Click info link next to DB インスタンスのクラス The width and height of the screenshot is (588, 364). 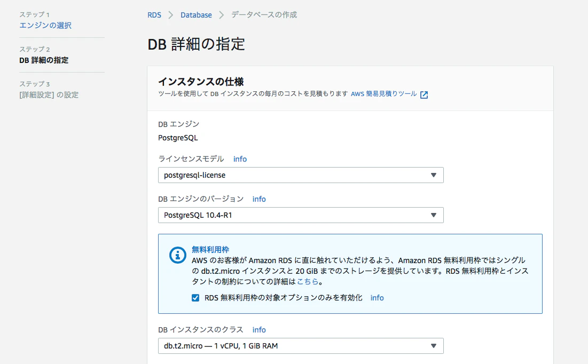click(x=258, y=330)
